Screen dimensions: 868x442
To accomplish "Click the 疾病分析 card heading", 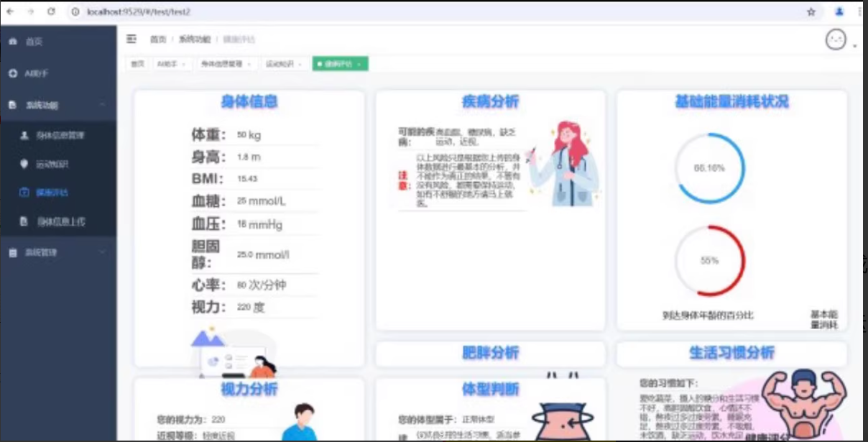I will point(490,102).
